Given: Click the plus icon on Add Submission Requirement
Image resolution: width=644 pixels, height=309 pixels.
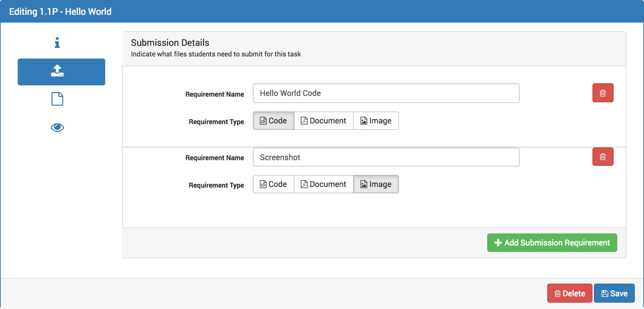Looking at the screenshot, I should [498, 243].
